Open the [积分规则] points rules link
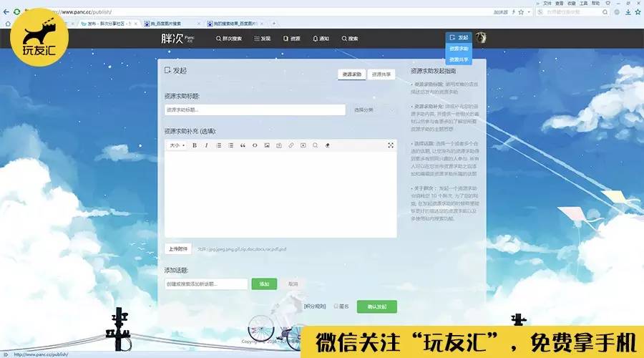Screen dimensions: 644x358 [315, 306]
